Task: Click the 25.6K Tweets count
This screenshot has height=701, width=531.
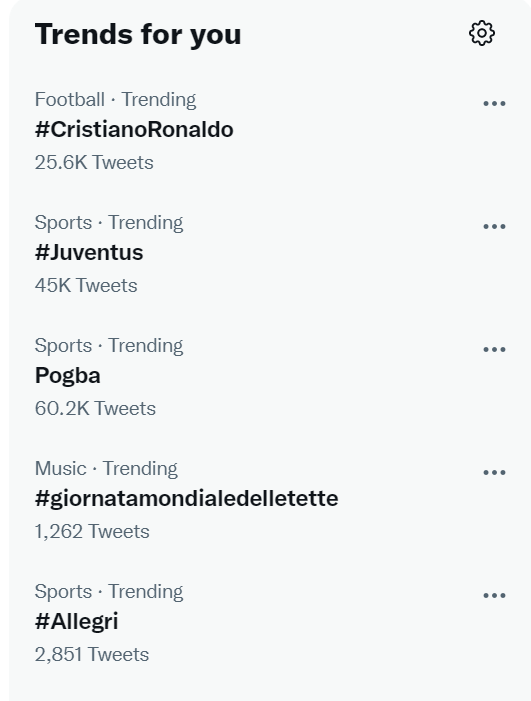Action: click(94, 162)
